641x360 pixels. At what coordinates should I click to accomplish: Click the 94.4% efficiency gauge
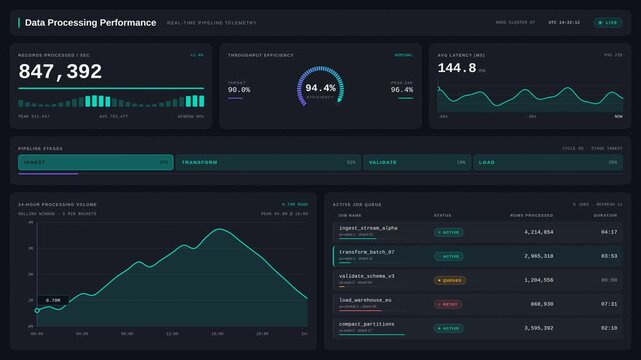pyautogui.click(x=320, y=87)
